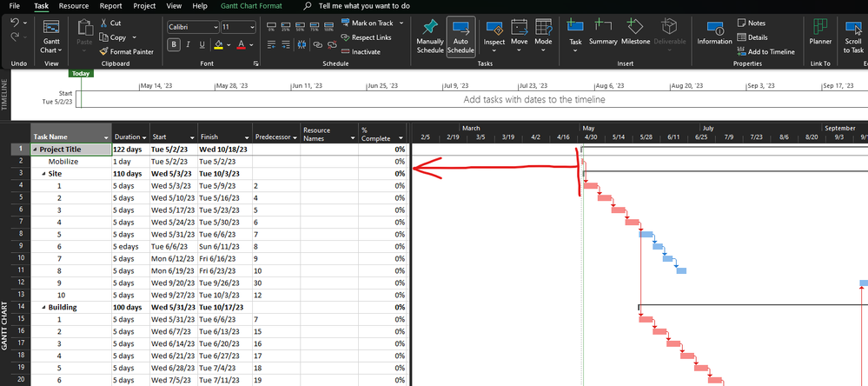Click the Redo arrow icon
The width and height of the screenshot is (868, 386).
tap(15, 37)
